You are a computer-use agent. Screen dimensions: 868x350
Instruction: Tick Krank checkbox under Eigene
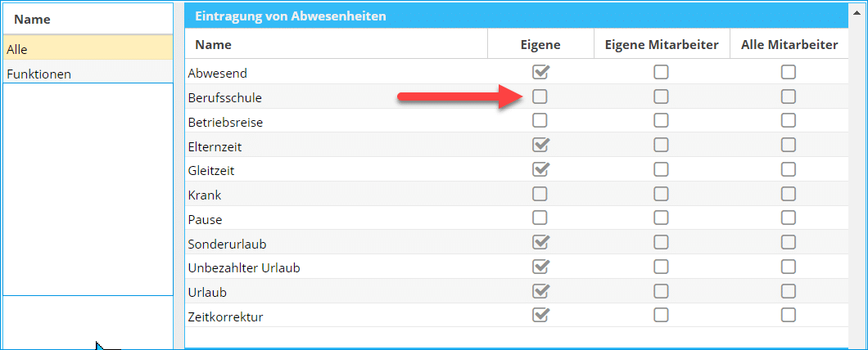click(x=540, y=195)
